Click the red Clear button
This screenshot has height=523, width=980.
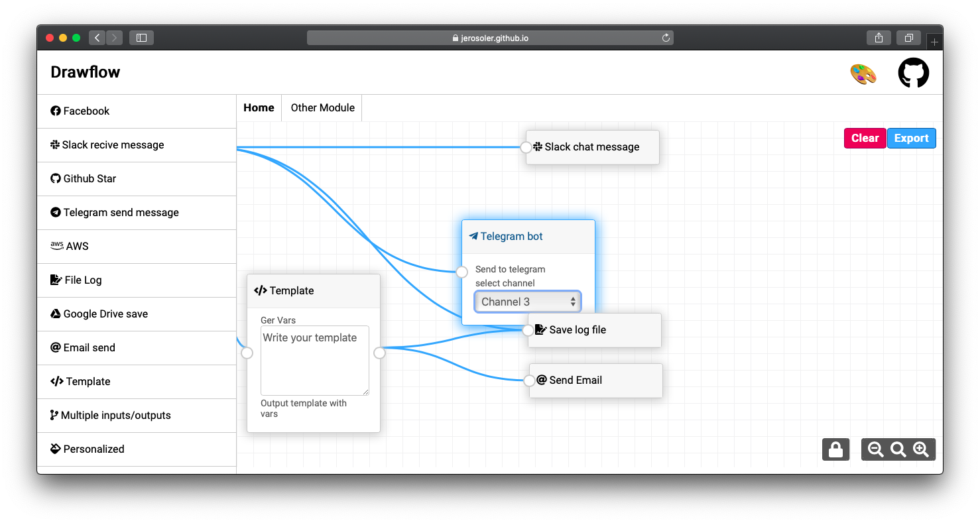click(865, 138)
